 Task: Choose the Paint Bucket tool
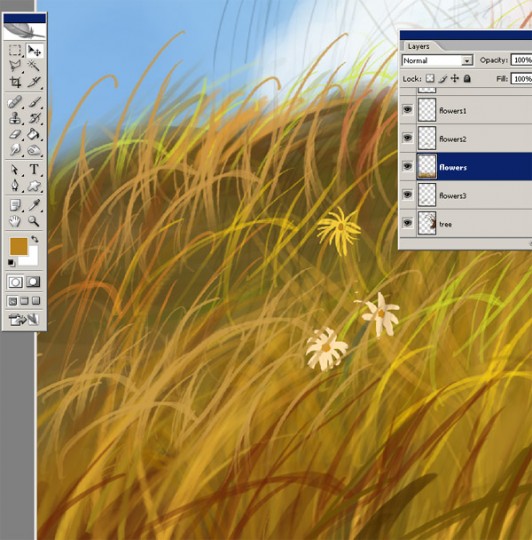pos(34,134)
